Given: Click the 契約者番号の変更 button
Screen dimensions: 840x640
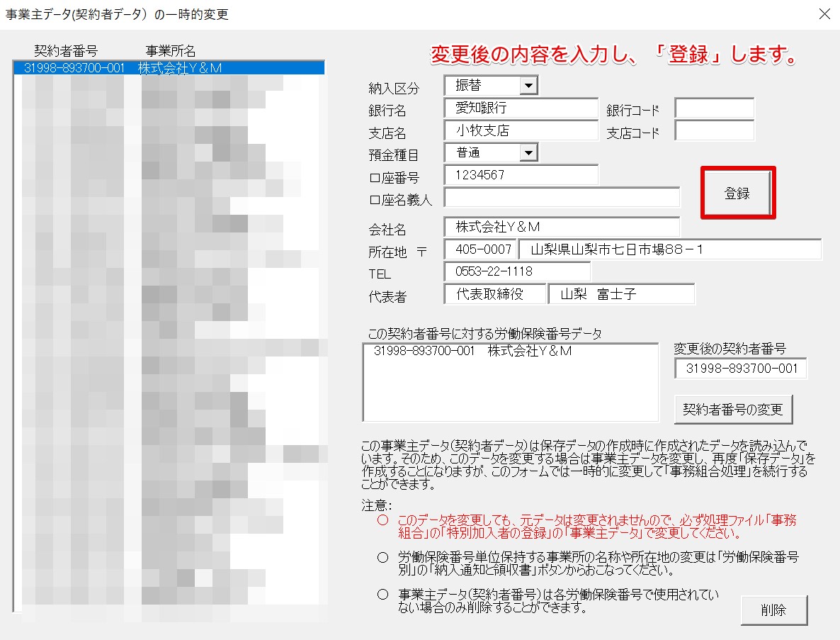Looking at the screenshot, I should point(733,410).
